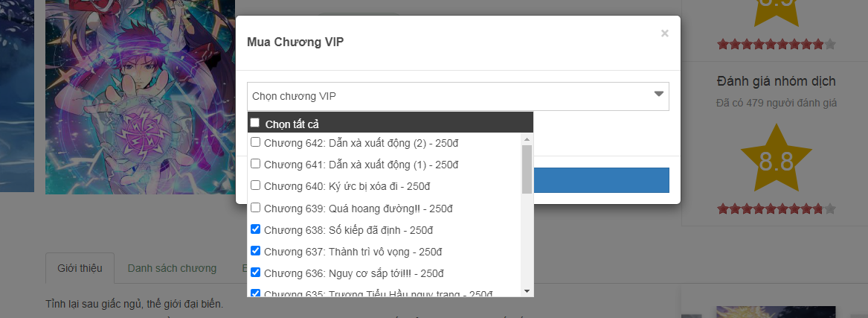Click the manga cover image
868x318 pixels.
tap(134, 97)
